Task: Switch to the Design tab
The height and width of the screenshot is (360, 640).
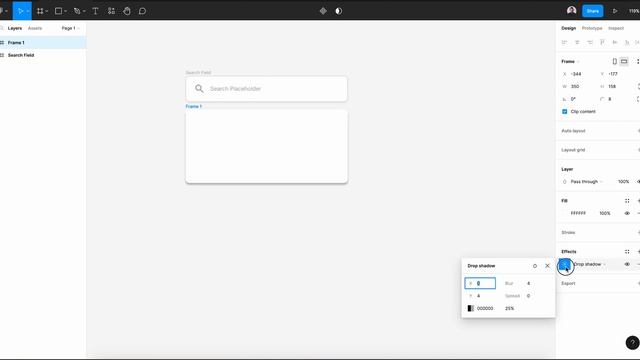Action: point(568,28)
